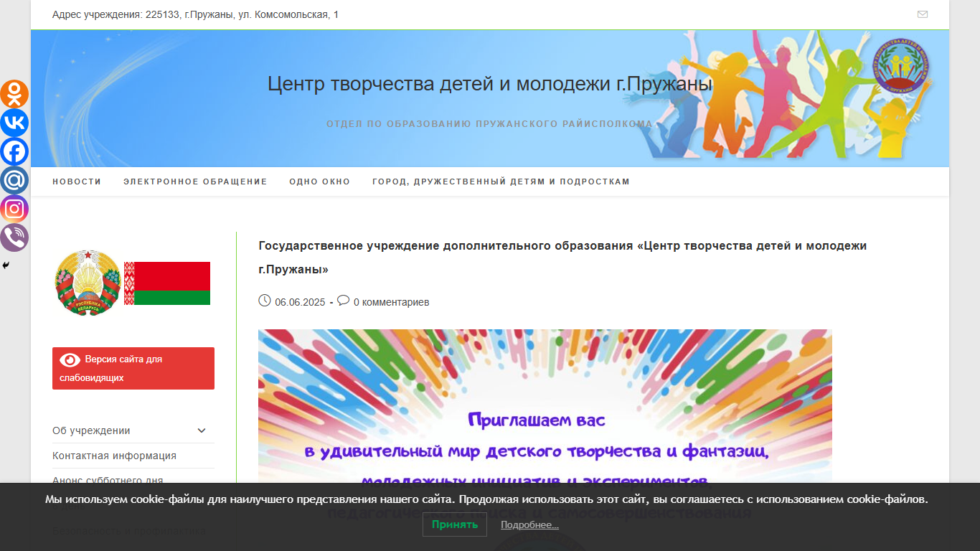Image resolution: width=980 pixels, height=551 pixels.
Task: Open Город, дружественный детям и подросткам menu
Action: click(501, 182)
